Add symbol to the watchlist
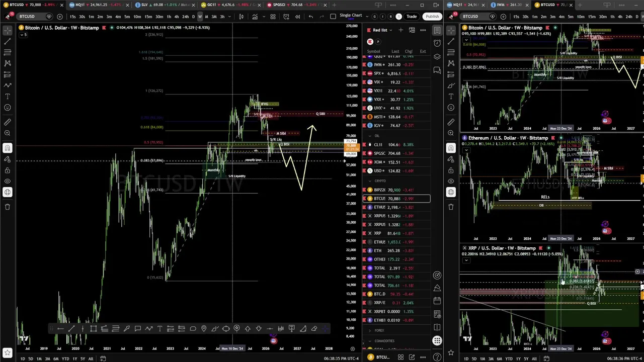644x362 pixels. 400,30
